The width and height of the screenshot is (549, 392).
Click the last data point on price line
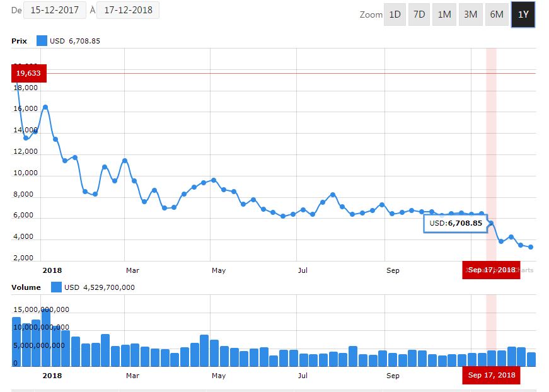531,247
